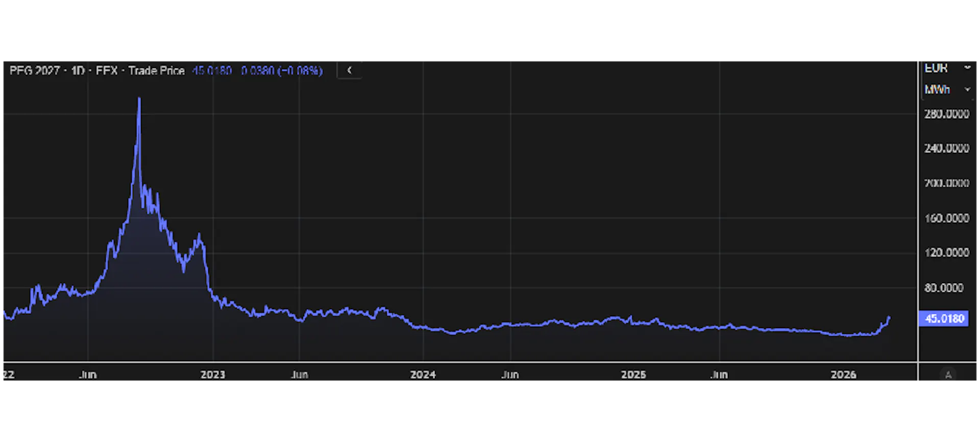Viewport: 980px width, 442px height.
Task: Click the 120.0000 price axis label
Action: click(946, 252)
